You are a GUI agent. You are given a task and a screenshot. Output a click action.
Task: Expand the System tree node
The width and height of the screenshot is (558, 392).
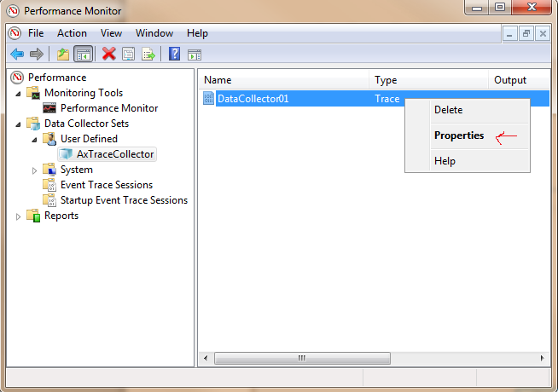pos(35,170)
